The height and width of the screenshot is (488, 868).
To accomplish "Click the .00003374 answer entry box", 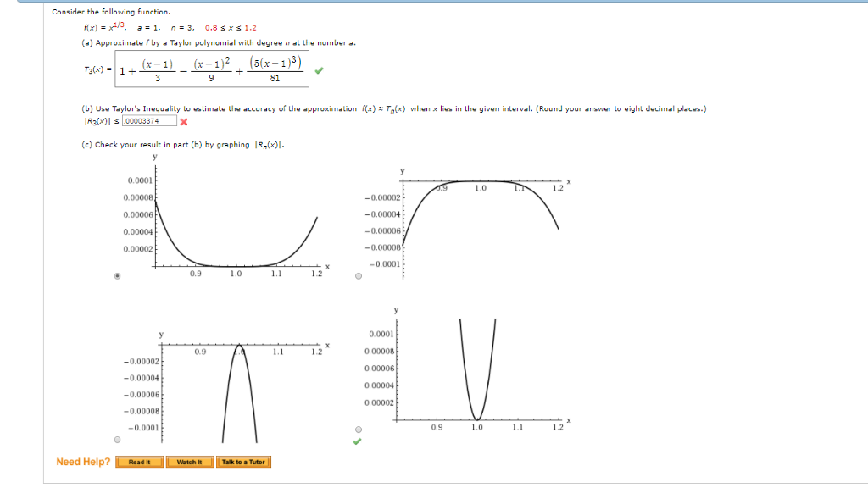I will click(148, 123).
